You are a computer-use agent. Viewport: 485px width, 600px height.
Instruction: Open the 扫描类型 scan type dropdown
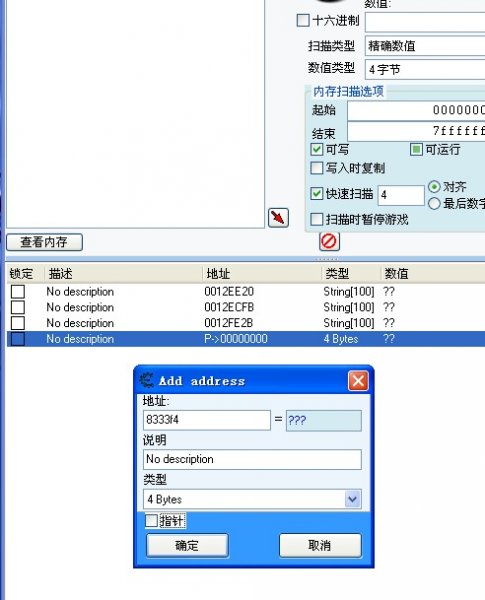click(425, 46)
